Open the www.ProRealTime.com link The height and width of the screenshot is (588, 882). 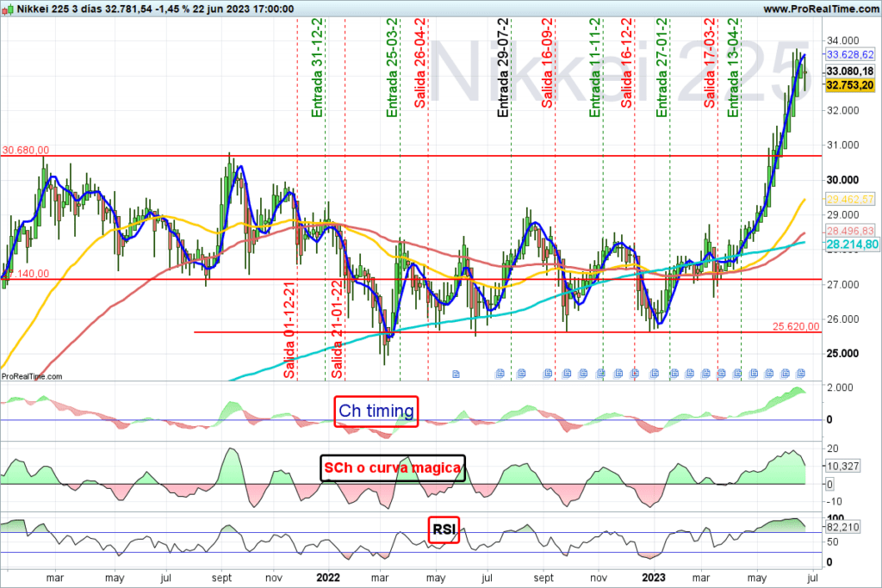(x=821, y=9)
